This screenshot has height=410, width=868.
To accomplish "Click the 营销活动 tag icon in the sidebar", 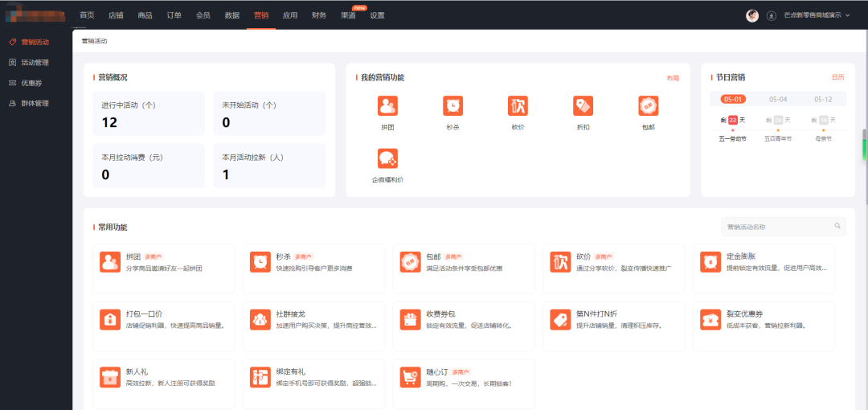I will pyautogui.click(x=13, y=42).
